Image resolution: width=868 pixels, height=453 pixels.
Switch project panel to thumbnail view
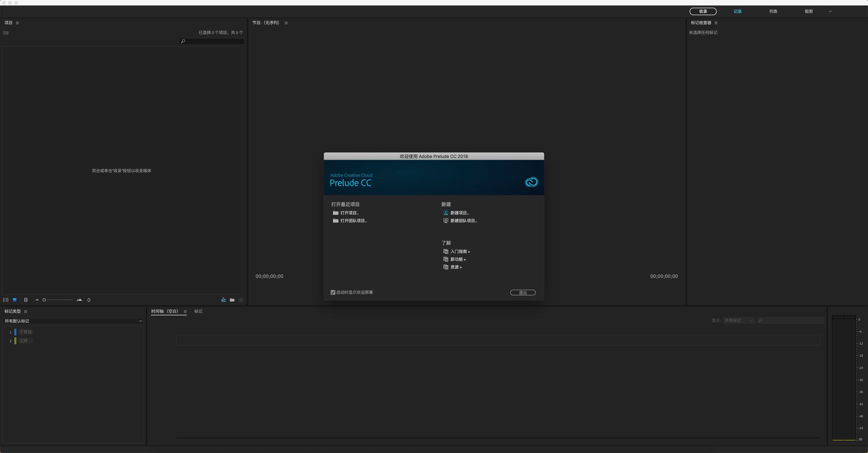click(15, 300)
